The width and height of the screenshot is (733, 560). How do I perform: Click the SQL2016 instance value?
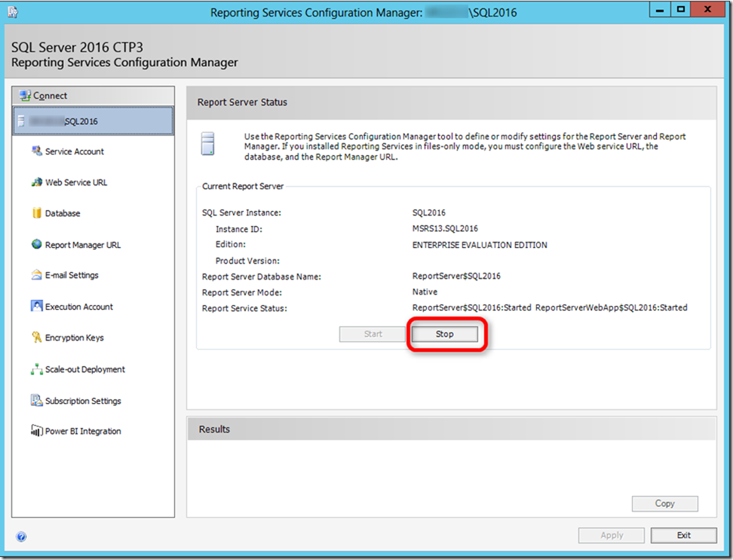pyautogui.click(x=428, y=213)
